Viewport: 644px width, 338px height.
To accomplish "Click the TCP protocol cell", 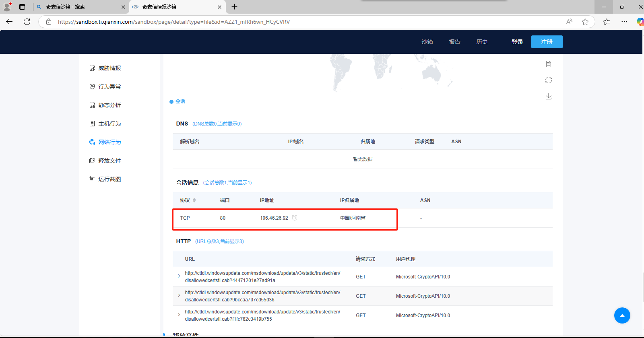I will coord(185,218).
